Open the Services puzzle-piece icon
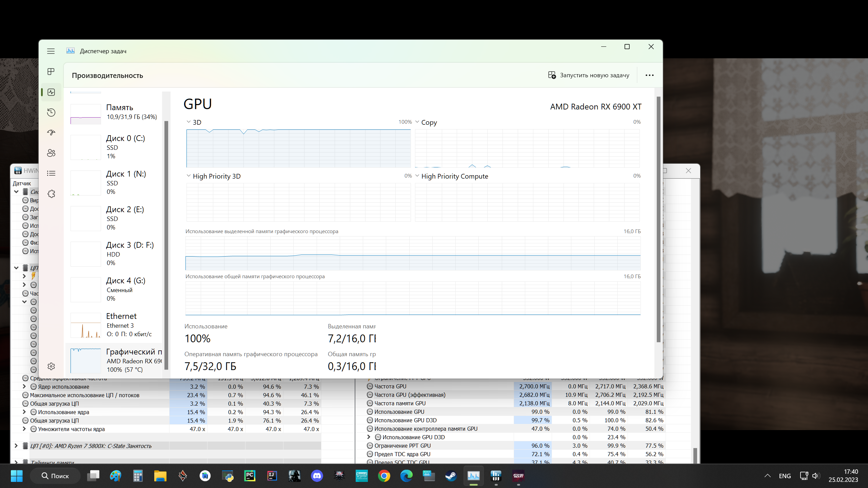The image size is (868, 488). (x=51, y=194)
